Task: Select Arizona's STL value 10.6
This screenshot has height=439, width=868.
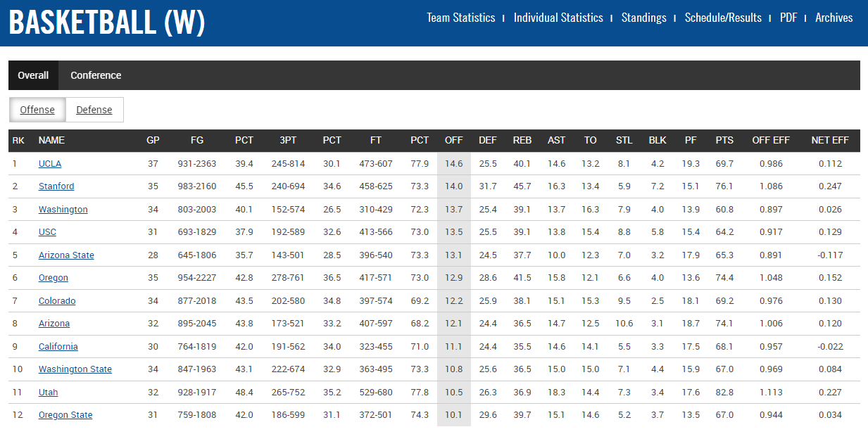Action: [x=624, y=324]
